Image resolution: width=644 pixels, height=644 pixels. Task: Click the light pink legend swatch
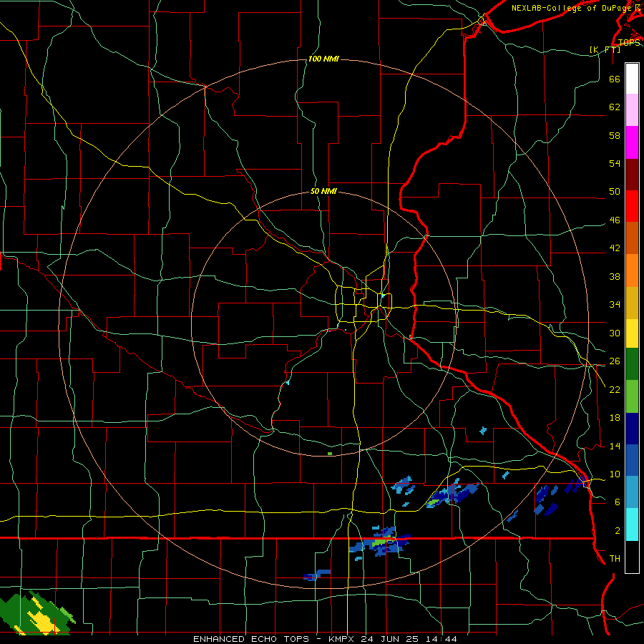tap(632, 110)
